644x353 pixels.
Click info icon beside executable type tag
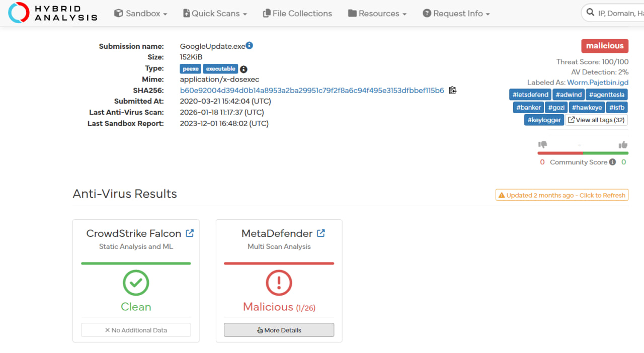click(x=244, y=69)
